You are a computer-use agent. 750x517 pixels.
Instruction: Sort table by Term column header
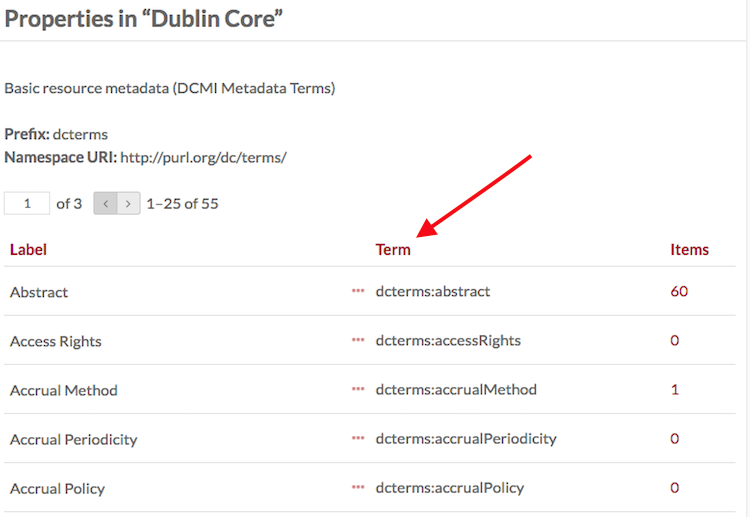393,250
